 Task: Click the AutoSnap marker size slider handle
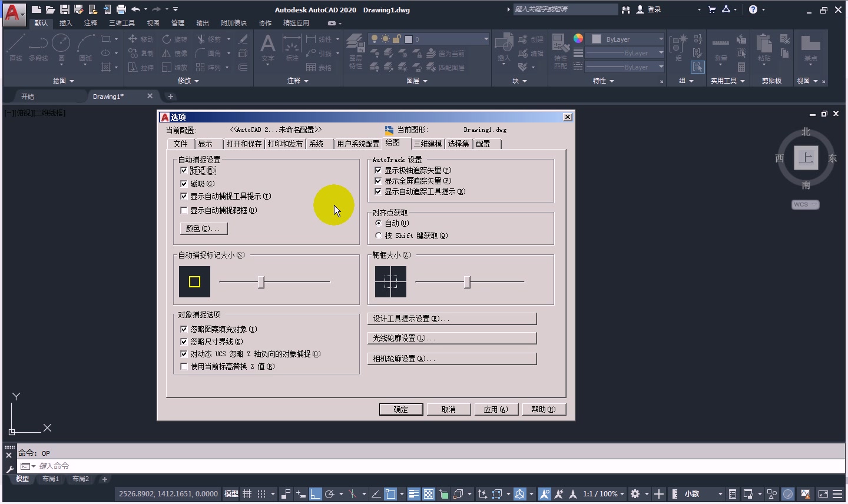click(x=261, y=282)
